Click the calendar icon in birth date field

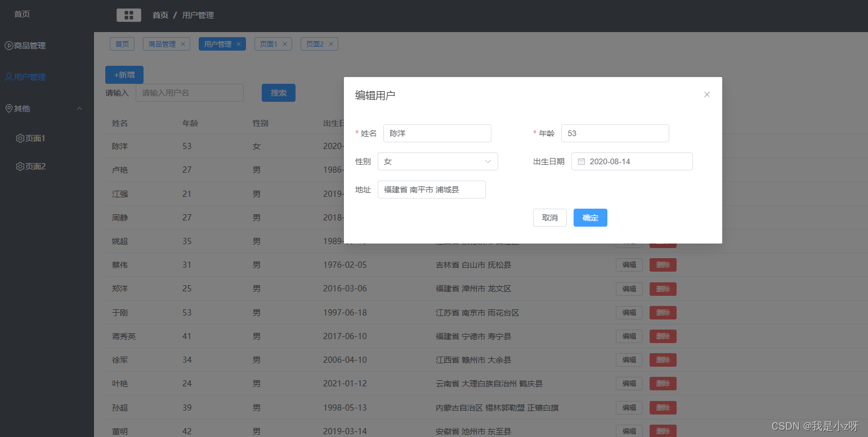coord(581,161)
